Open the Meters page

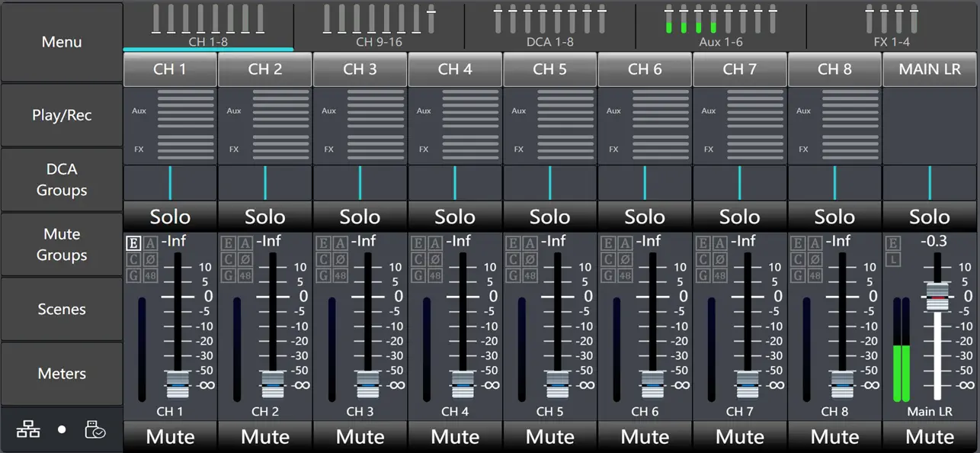click(x=62, y=374)
